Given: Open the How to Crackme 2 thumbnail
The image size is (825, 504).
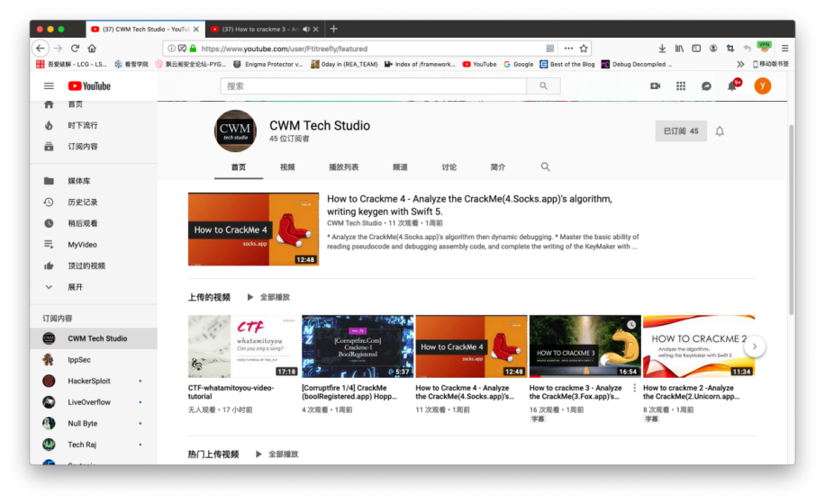Looking at the screenshot, I should [699, 346].
